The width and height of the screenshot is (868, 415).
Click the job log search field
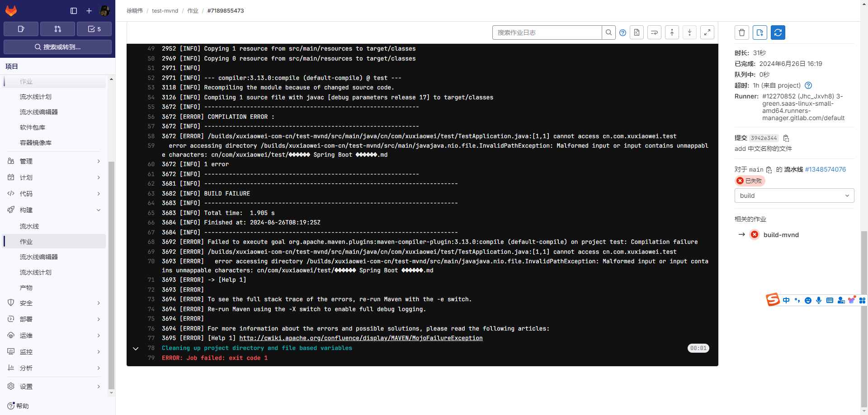(x=547, y=33)
